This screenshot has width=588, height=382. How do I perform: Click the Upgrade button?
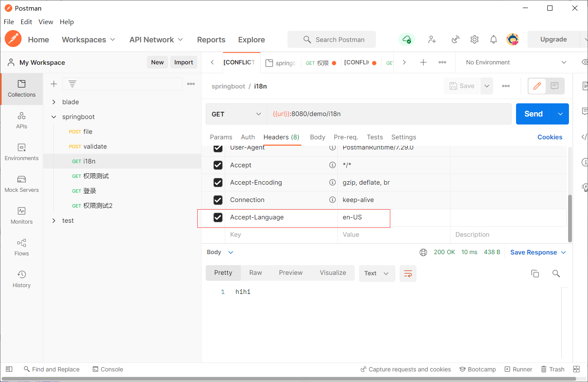pyautogui.click(x=553, y=39)
